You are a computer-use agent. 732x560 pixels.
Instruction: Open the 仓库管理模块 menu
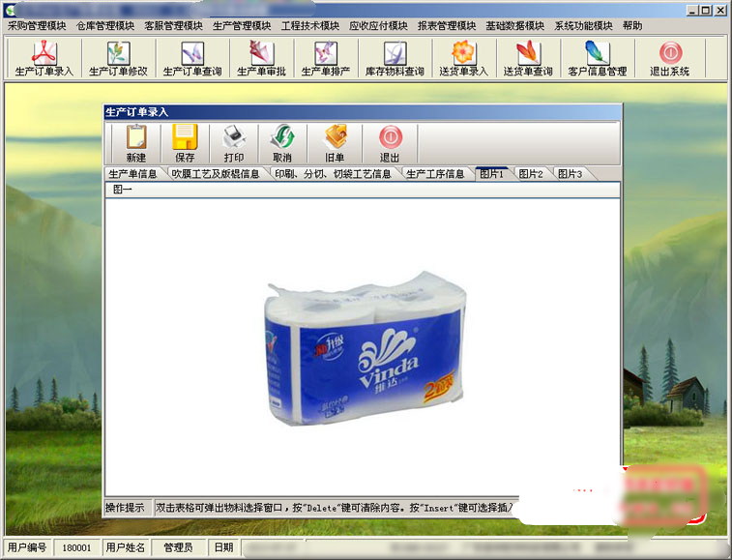click(x=105, y=26)
